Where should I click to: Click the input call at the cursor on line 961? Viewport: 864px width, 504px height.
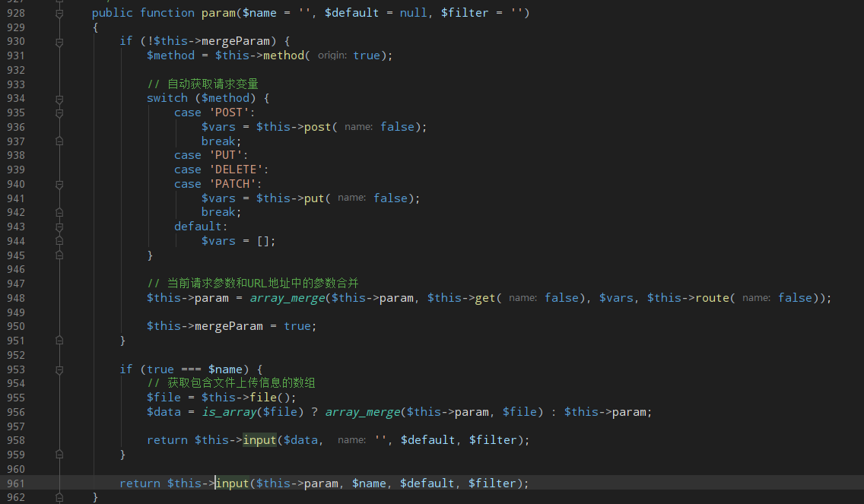coord(232,483)
